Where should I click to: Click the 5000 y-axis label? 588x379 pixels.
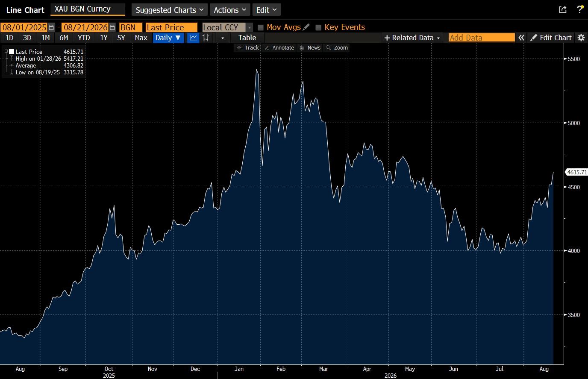(x=574, y=123)
